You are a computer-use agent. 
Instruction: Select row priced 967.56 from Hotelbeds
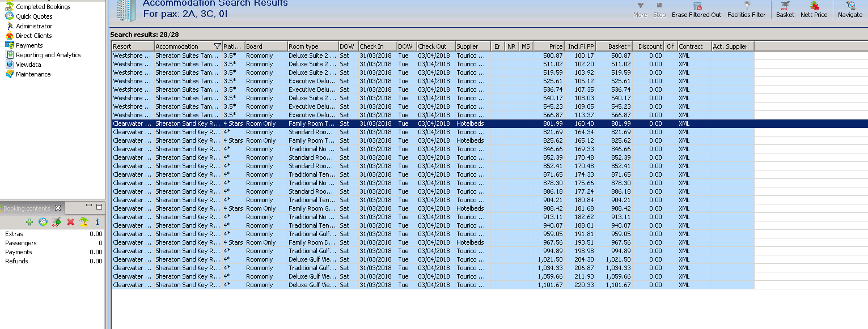point(433,242)
